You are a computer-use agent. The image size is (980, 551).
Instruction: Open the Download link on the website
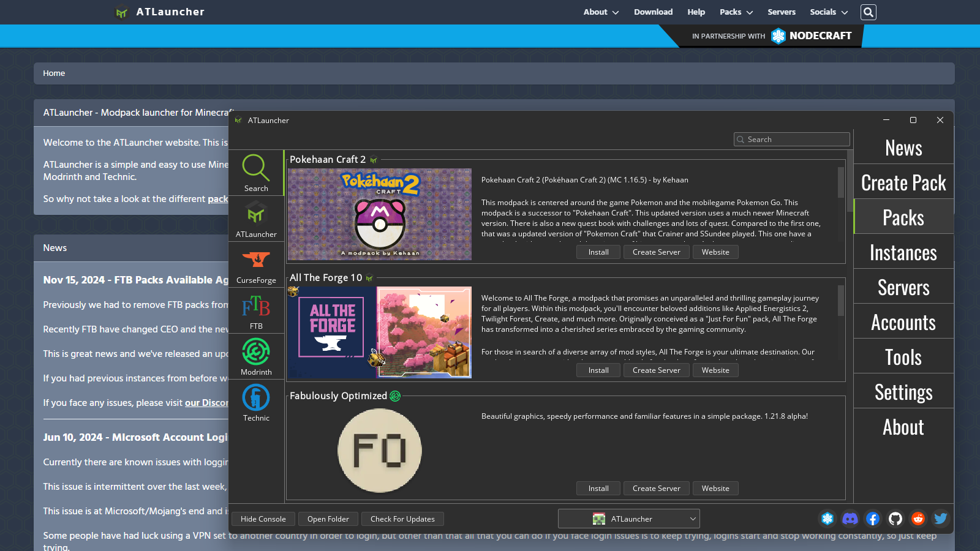coord(653,12)
